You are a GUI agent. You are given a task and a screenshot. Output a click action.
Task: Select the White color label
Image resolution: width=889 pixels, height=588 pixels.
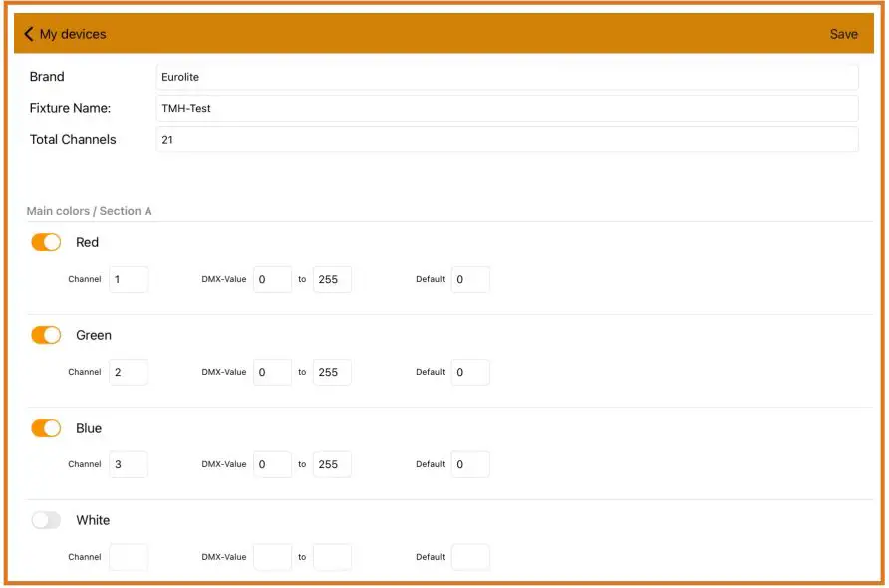click(93, 520)
